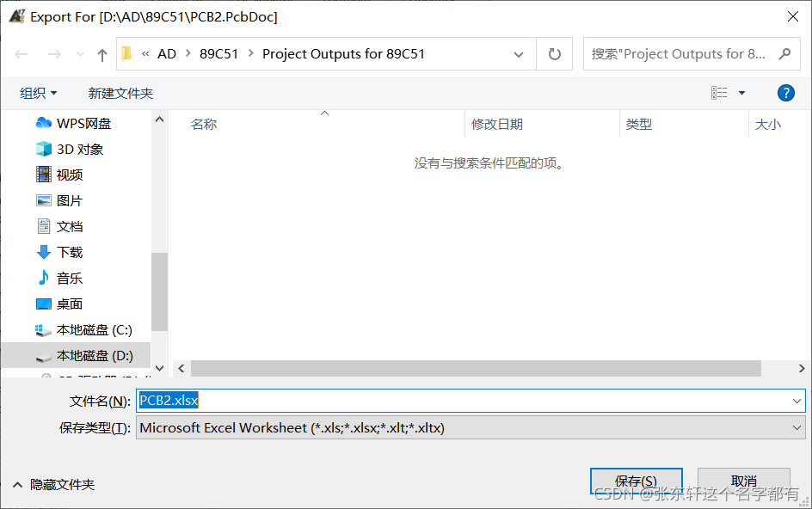
Task: Click the horizontal scrollbar right arrow
Action: [x=801, y=368]
